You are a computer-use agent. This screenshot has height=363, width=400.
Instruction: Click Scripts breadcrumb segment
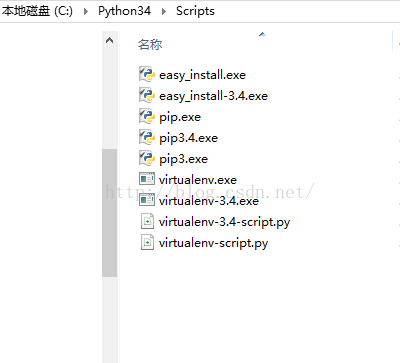pos(195,11)
